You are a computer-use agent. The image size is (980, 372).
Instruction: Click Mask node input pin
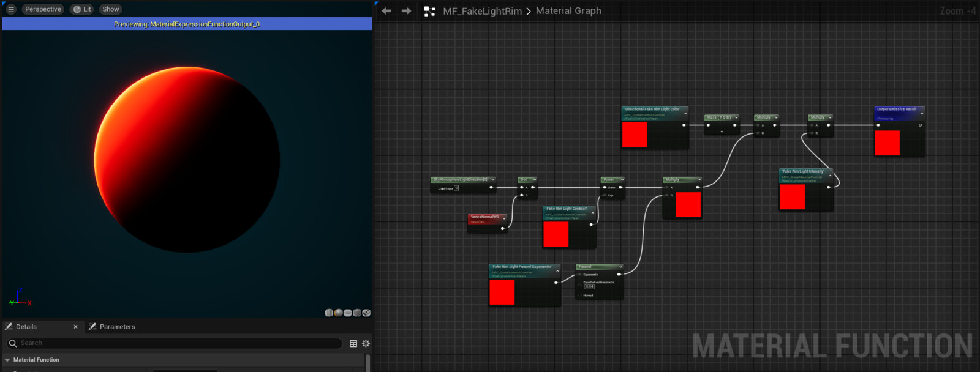[x=708, y=125]
